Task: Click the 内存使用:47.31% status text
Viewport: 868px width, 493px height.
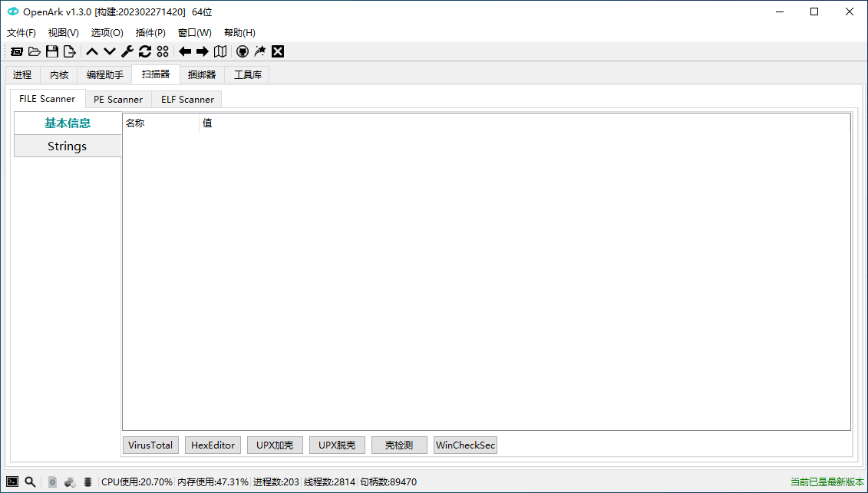Action: pos(213,482)
